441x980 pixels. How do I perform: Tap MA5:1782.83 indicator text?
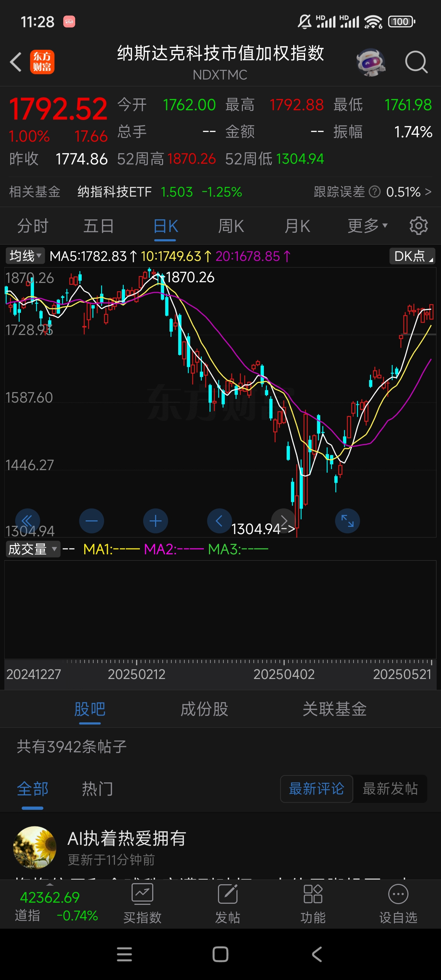[93, 256]
